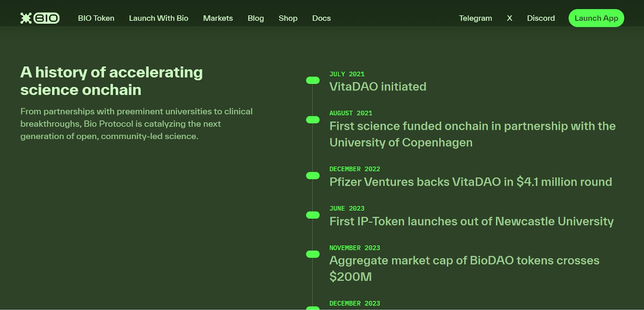644x310 pixels.
Task: Open the Blog link
Action: [x=256, y=18]
